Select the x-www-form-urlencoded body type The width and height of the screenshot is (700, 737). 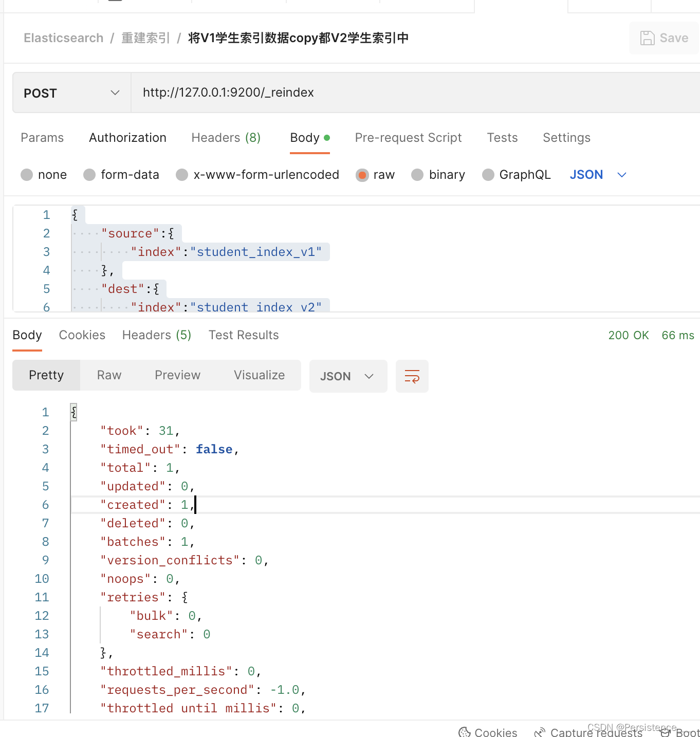pos(182,175)
